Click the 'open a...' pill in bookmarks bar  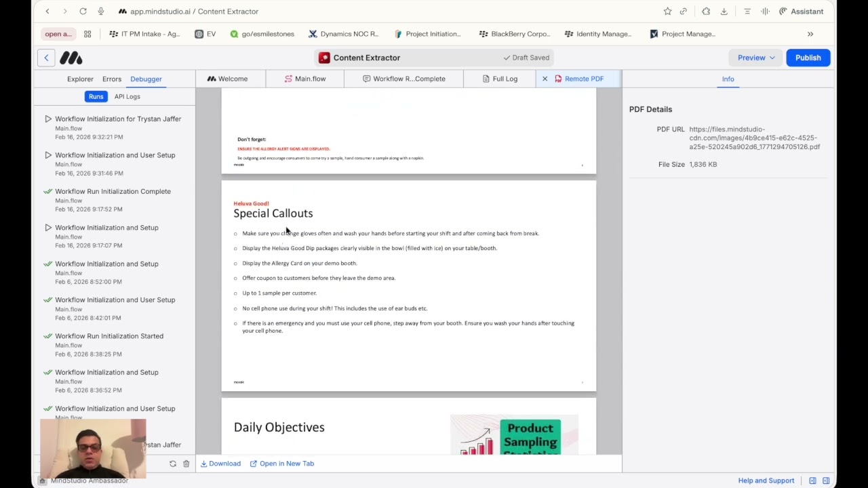[58, 34]
